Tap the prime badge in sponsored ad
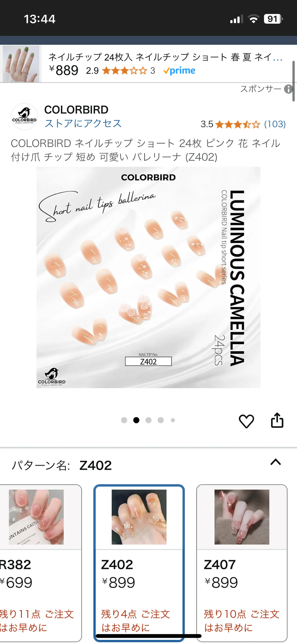 (x=179, y=71)
